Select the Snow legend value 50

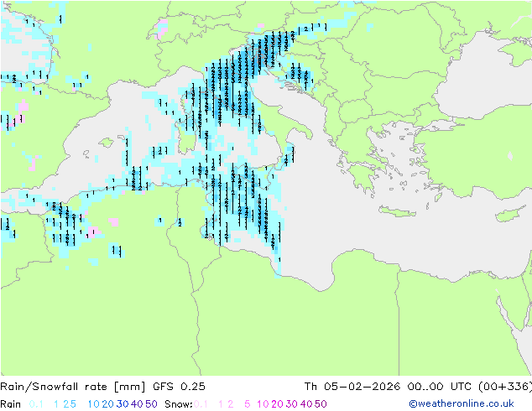[321, 404]
